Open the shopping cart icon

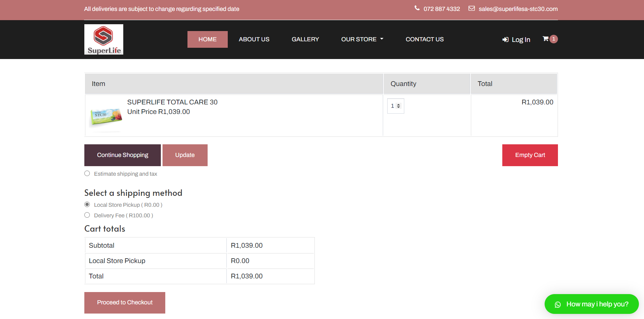point(545,39)
